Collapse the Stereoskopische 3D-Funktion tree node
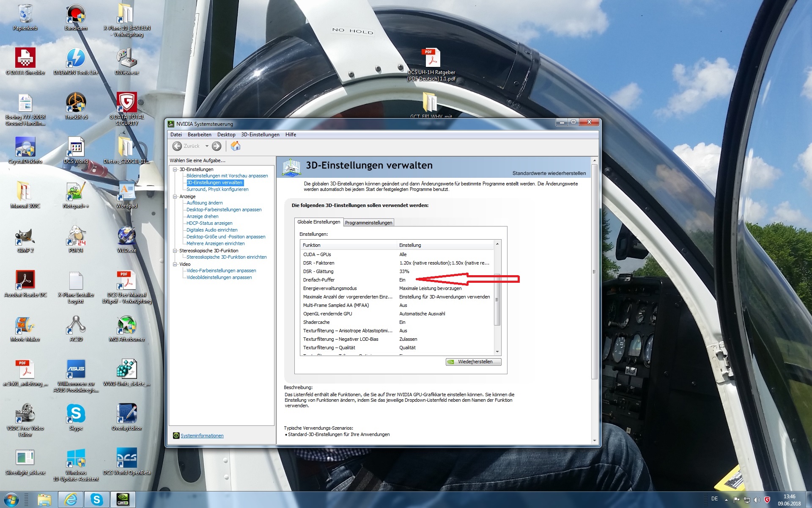812x508 pixels. (175, 251)
